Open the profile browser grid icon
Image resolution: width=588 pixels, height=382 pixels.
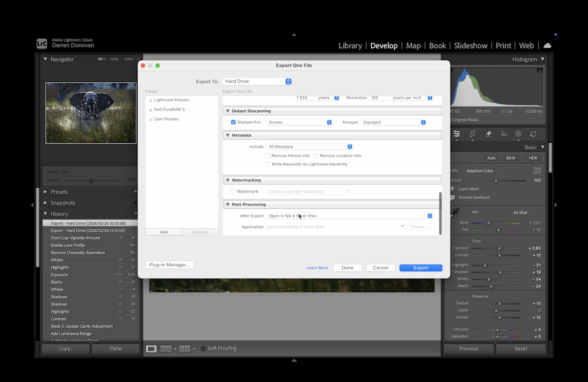[537, 170]
